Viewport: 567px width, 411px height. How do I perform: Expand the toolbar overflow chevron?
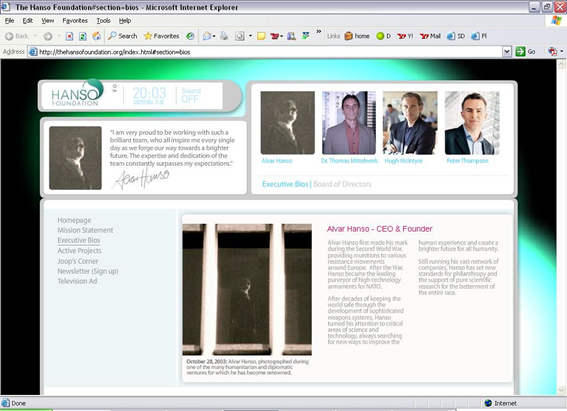[319, 32]
